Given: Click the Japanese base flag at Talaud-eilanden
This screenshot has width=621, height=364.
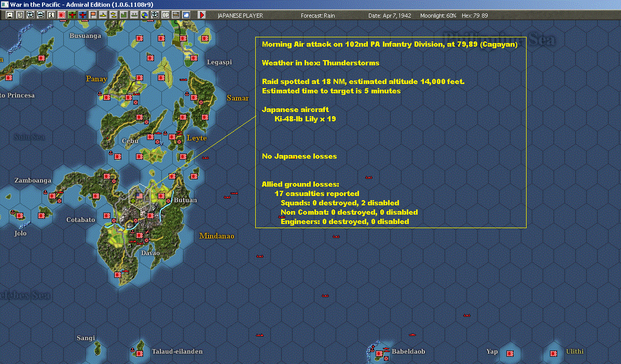Looking at the screenshot, I should pyautogui.click(x=140, y=353).
